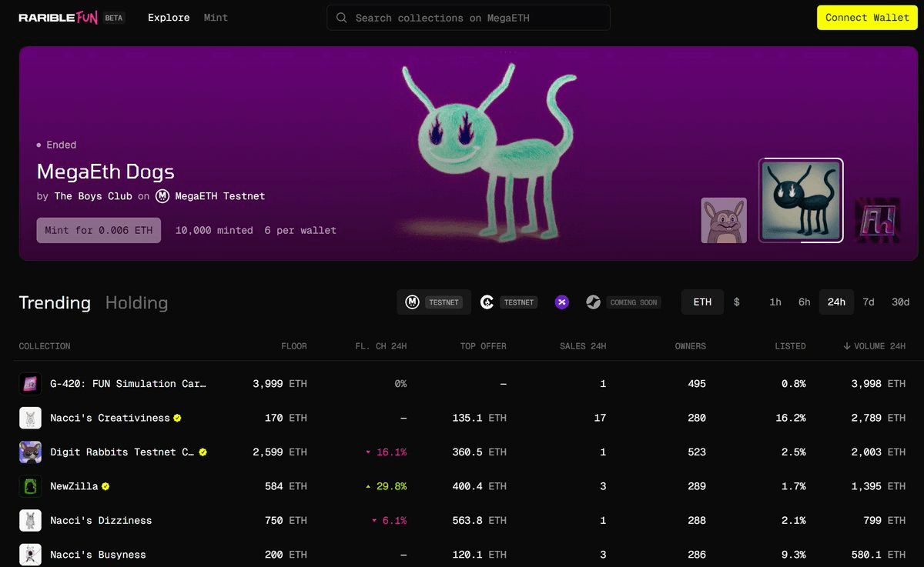Click the Rarible FUN logo

pos(58,18)
